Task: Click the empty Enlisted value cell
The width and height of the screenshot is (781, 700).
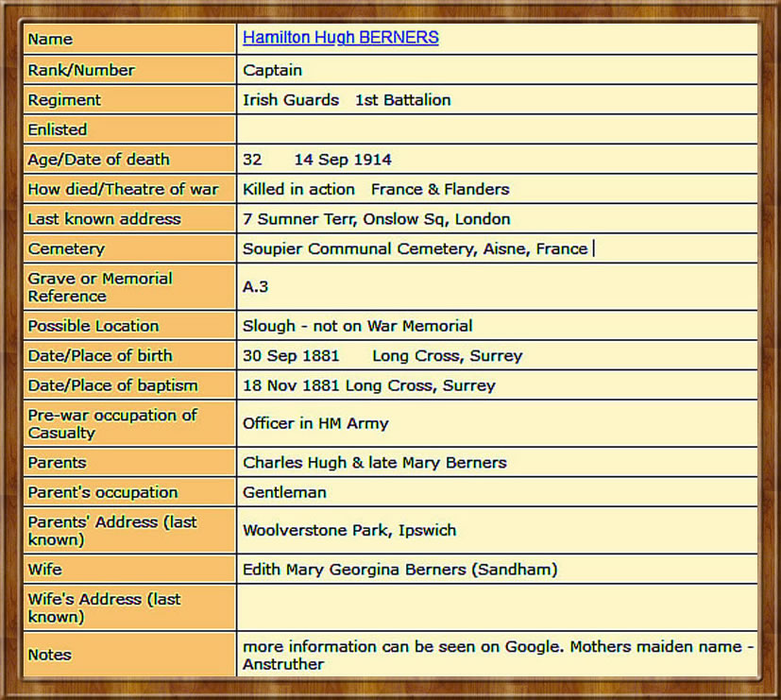Action: (x=497, y=129)
